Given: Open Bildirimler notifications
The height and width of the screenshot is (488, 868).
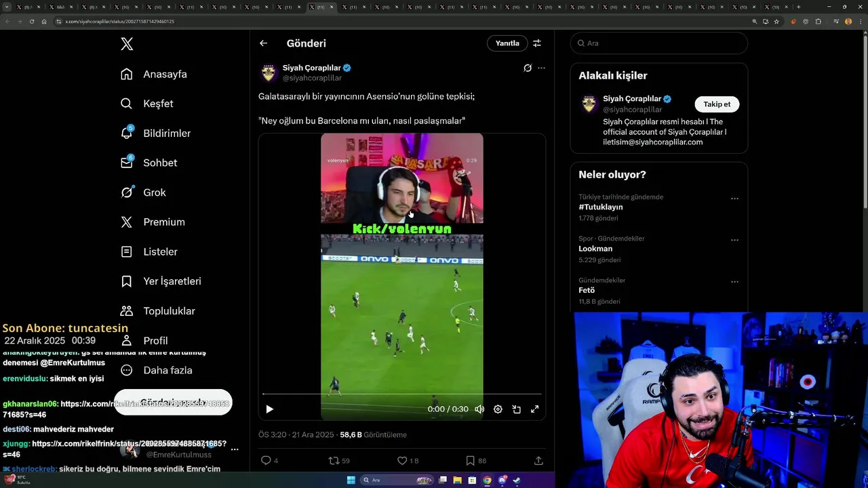Looking at the screenshot, I should tap(155, 133).
